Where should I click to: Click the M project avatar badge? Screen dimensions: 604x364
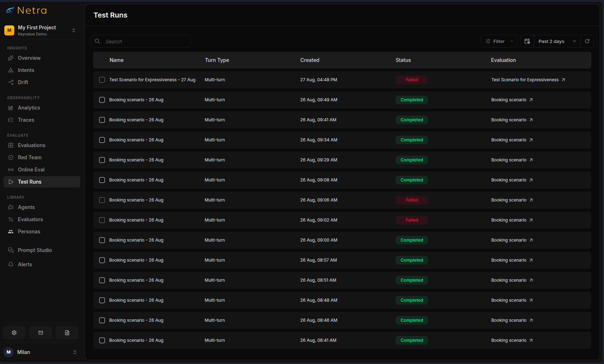pyautogui.click(x=9, y=30)
